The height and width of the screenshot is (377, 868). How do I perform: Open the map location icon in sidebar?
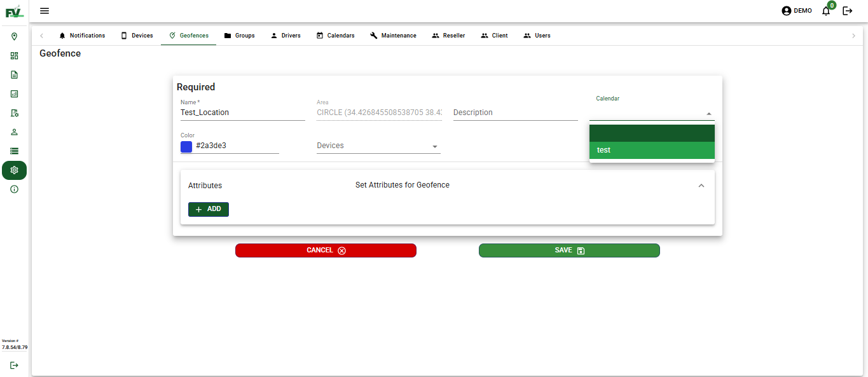pos(14,36)
